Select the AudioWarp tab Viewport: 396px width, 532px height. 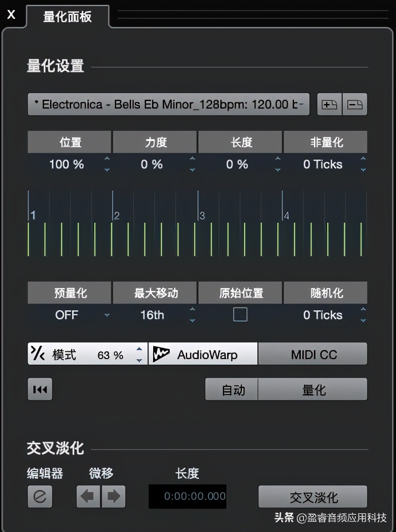click(x=202, y=353)
